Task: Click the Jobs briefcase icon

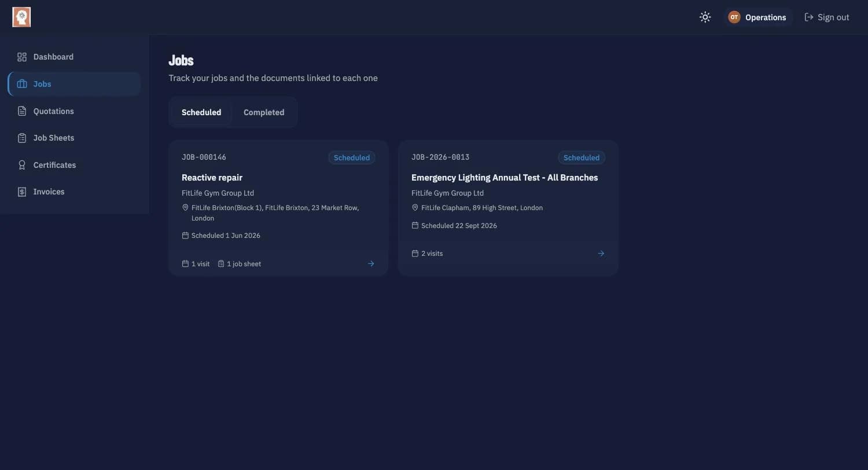Action: 22,84
